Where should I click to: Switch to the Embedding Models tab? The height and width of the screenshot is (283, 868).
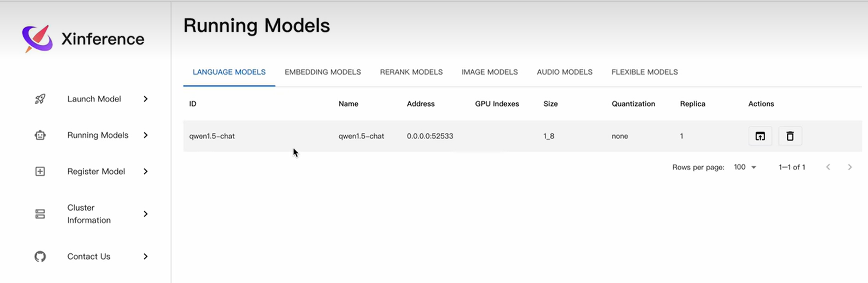pos(323,72)
